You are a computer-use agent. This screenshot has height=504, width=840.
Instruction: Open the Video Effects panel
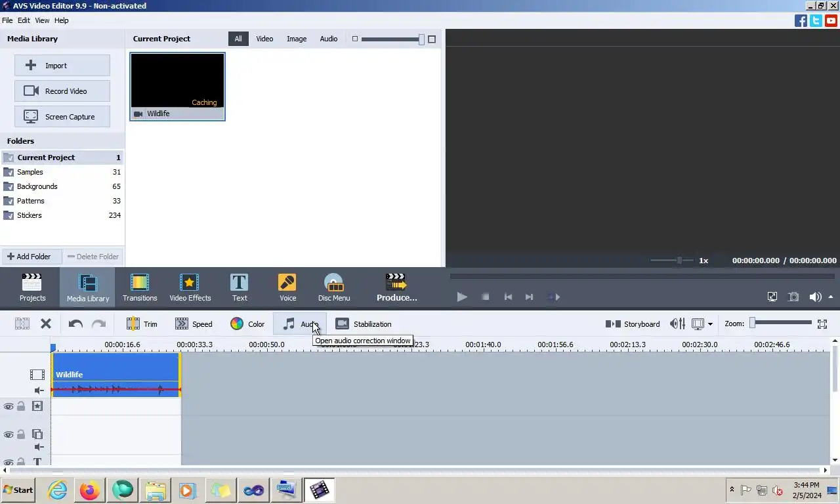tap(190, 287)
